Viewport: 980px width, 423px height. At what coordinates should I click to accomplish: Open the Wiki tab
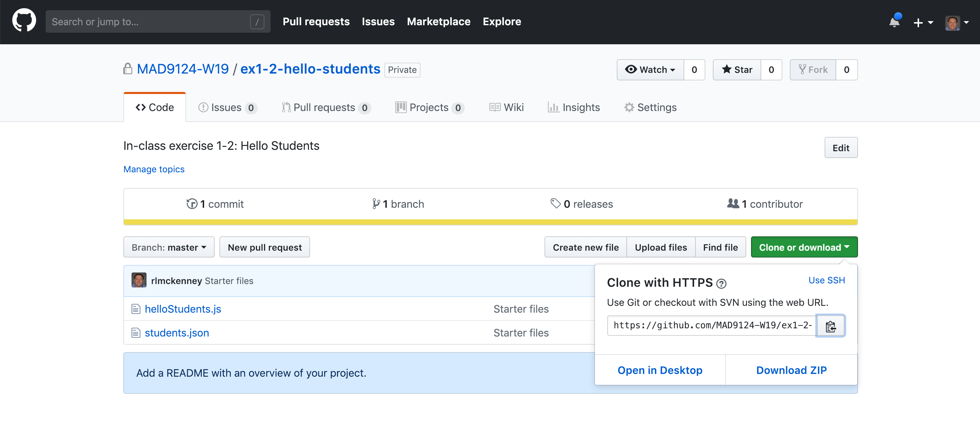tap(506, 107)
